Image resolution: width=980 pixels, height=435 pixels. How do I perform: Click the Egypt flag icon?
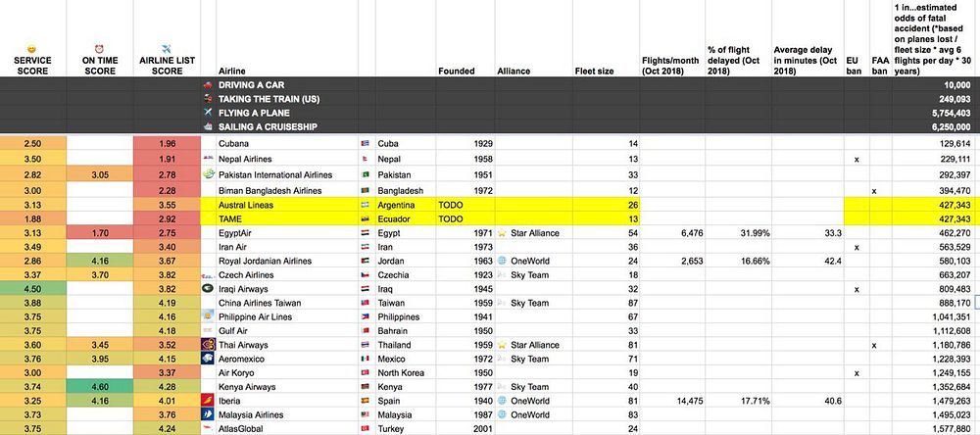366,233
